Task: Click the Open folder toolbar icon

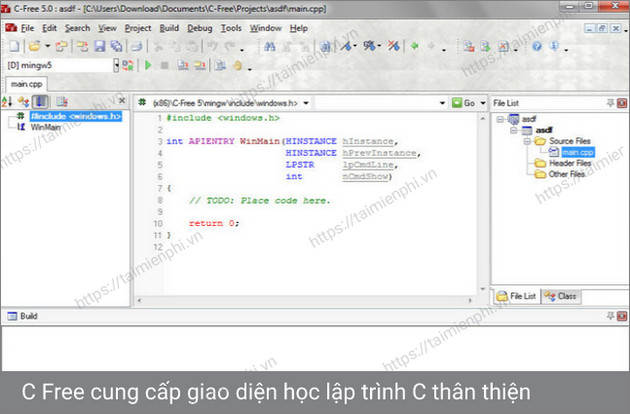Action: point(35,46)
